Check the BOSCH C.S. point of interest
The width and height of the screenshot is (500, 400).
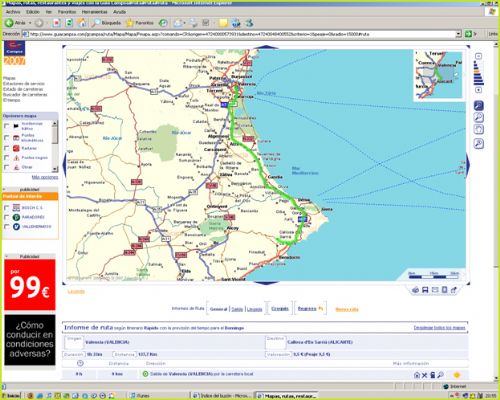point(6,208)
